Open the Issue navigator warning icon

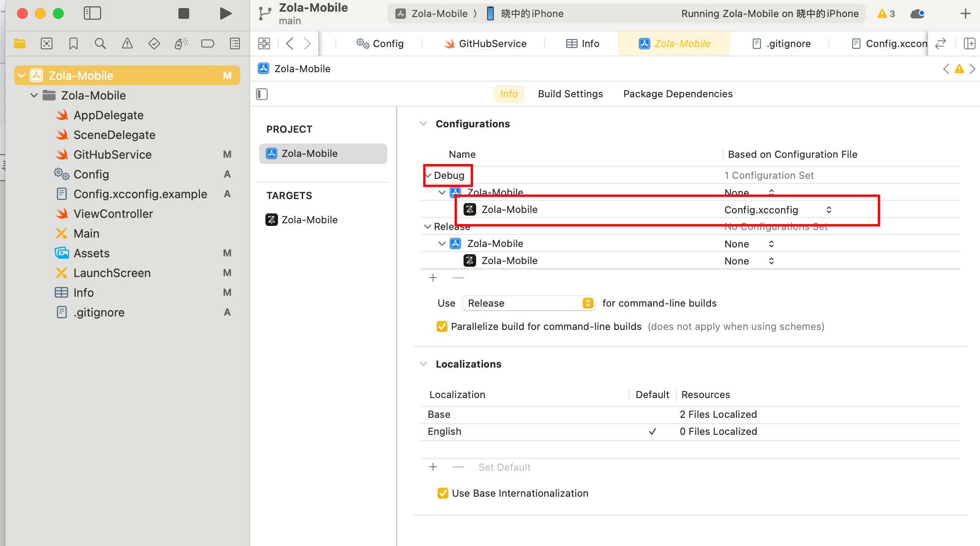coord(127,43)
